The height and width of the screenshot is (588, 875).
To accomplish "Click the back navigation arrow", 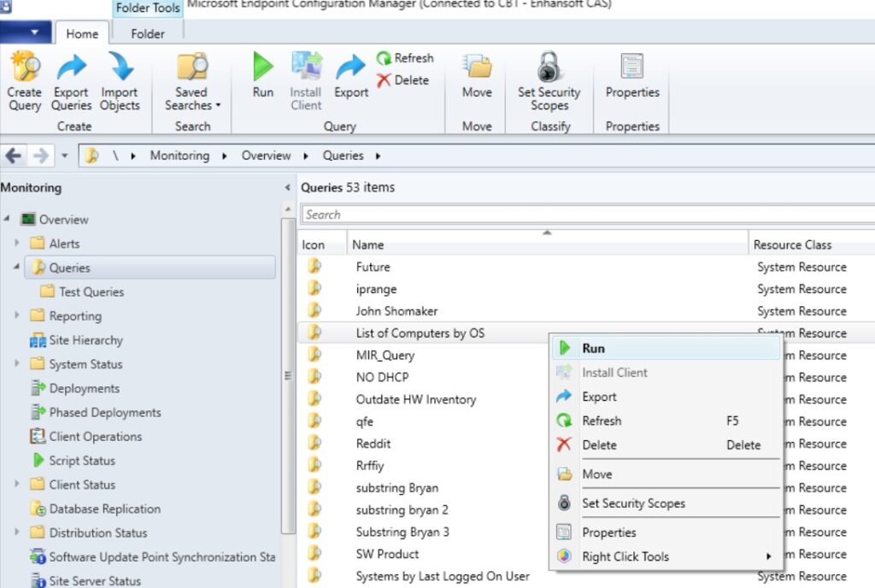I will tap(13, 156).
